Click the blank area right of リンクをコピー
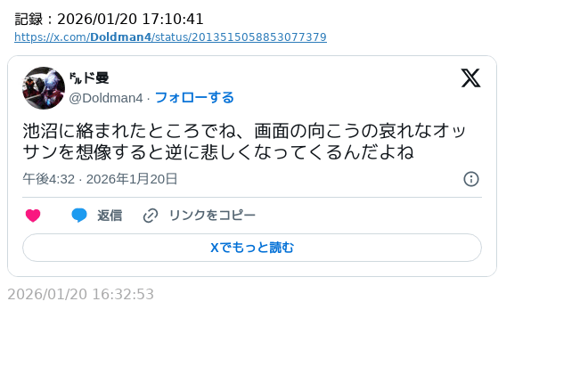588x383 pixels. click(365, 216)
